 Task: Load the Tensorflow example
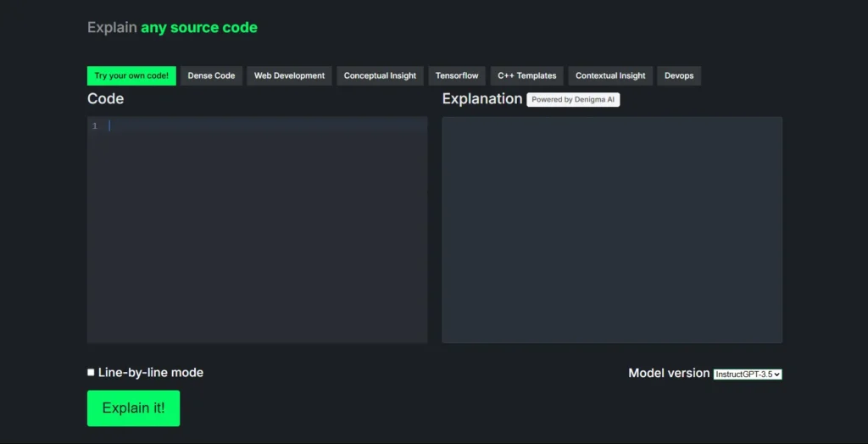457,76
